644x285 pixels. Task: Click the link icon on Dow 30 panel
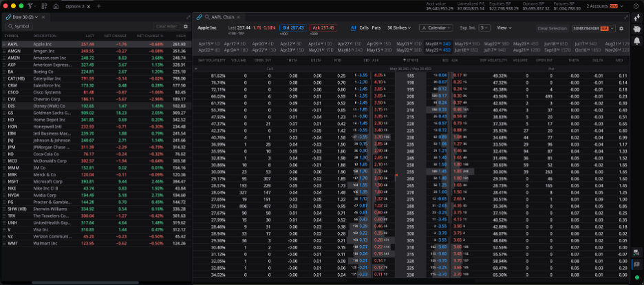(8, 17)
